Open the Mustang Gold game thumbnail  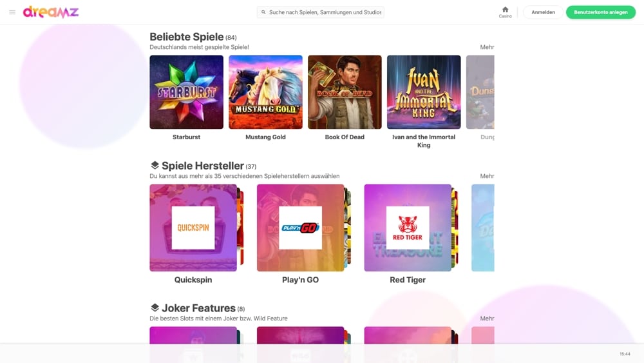(x=265, y=92)
